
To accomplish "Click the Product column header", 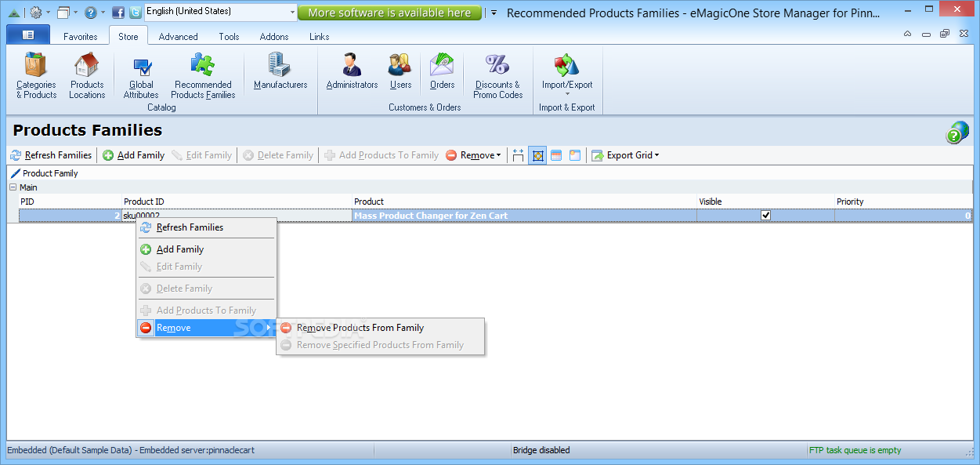I will coord(525,202).
